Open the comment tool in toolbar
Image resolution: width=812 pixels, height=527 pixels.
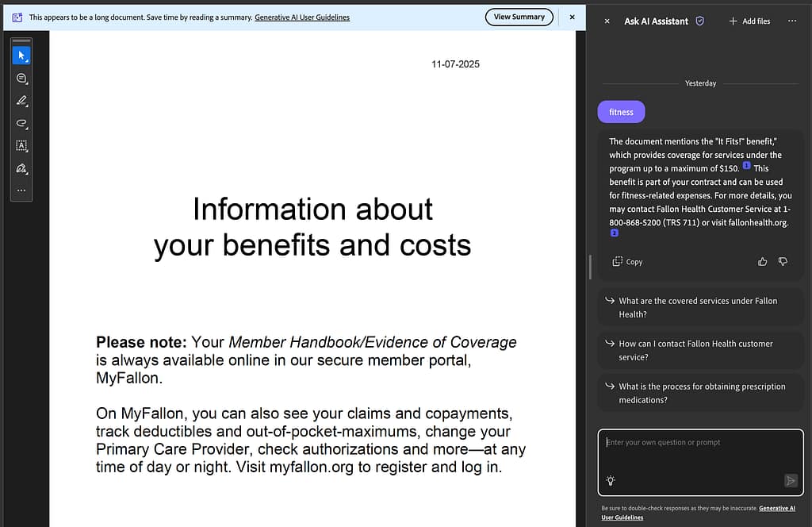tap(21, 78)
